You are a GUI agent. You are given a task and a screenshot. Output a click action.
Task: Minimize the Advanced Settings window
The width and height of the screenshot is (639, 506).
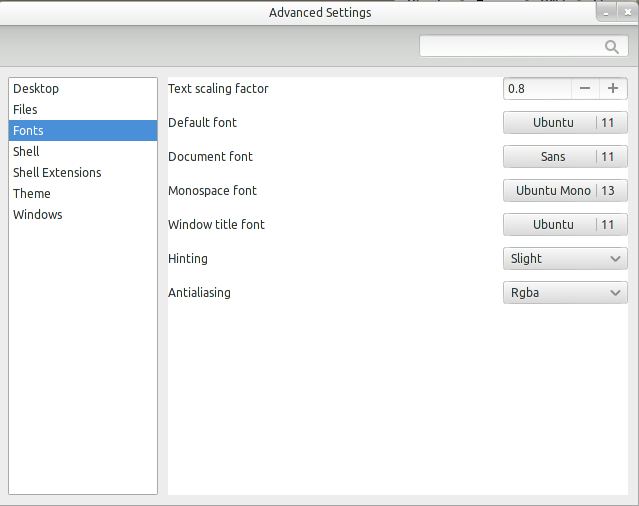[606, 13]
